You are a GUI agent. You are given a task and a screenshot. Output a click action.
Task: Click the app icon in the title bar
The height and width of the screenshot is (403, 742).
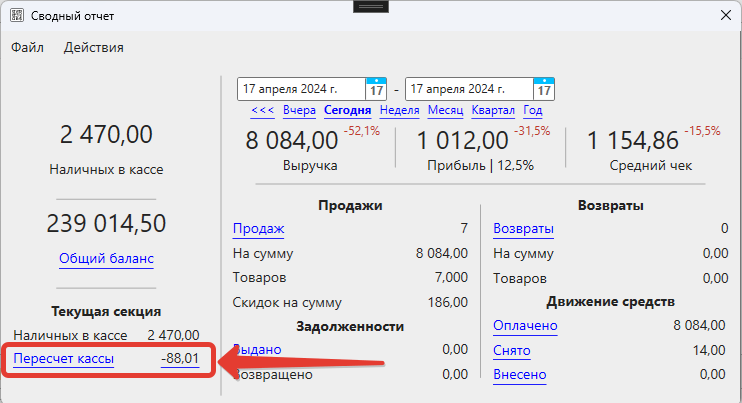point(17,15)
